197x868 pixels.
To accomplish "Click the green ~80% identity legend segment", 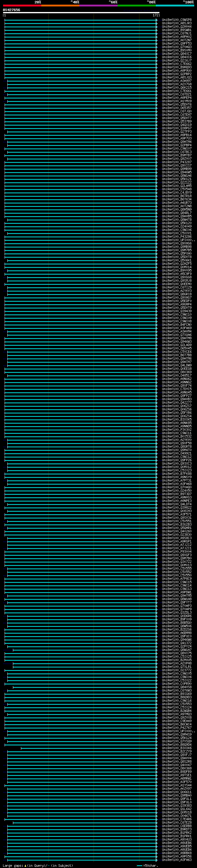I will point(137,6).
